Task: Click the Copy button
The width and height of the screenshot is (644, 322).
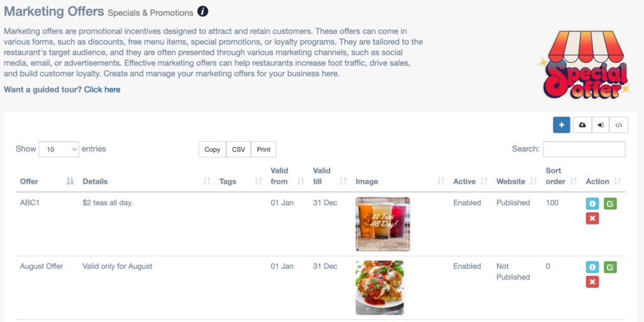Action: (x=213, y=149)
